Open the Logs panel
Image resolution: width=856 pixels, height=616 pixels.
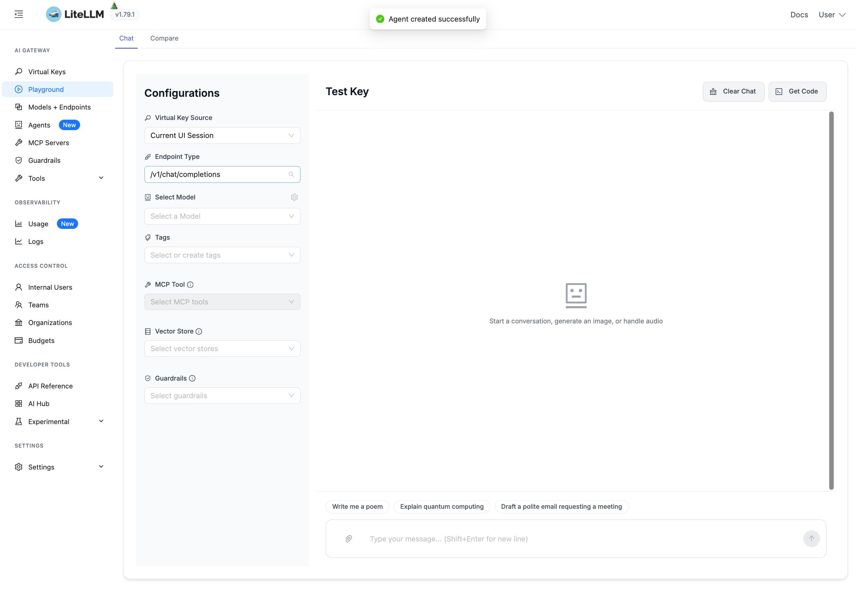coord(36,241)
